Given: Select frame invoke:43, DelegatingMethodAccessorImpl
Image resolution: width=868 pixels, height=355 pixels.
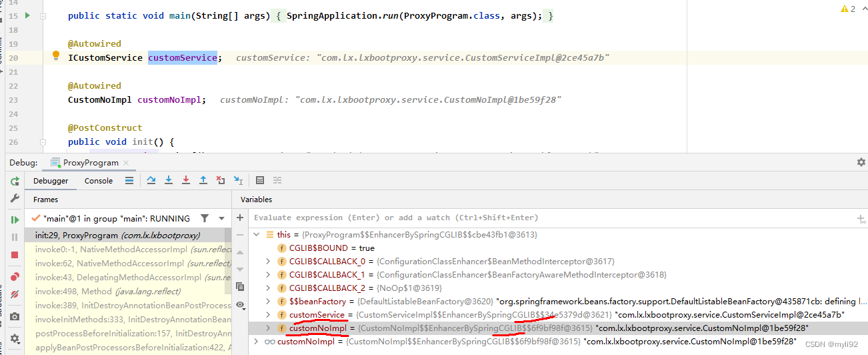Looking at the screenshot, I should click(128, 277).
